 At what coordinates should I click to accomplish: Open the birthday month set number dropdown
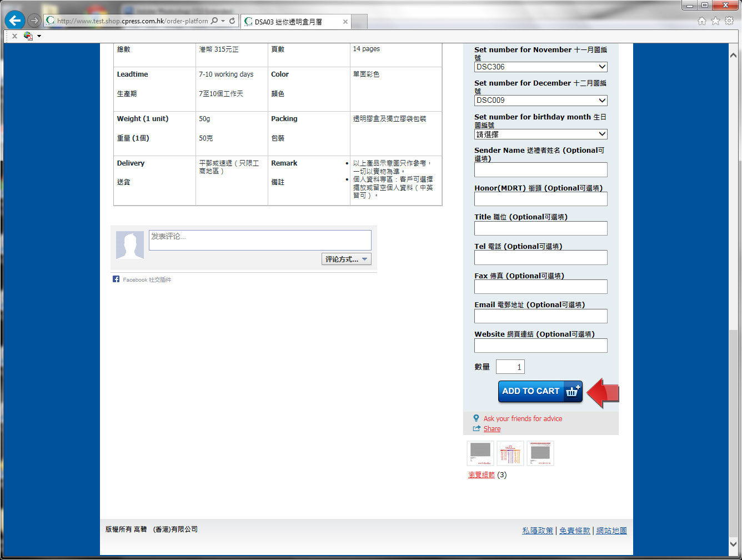[540, 134]
